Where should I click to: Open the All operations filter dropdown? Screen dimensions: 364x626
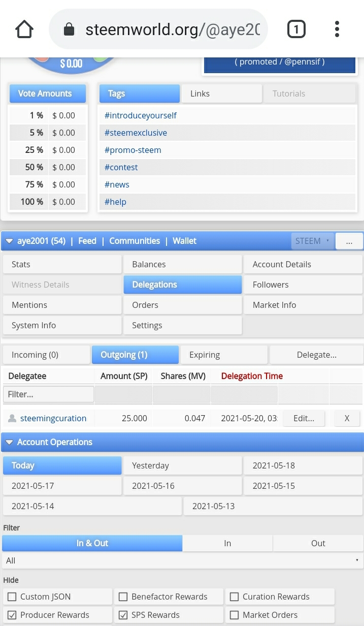click(x=182, y=560)
